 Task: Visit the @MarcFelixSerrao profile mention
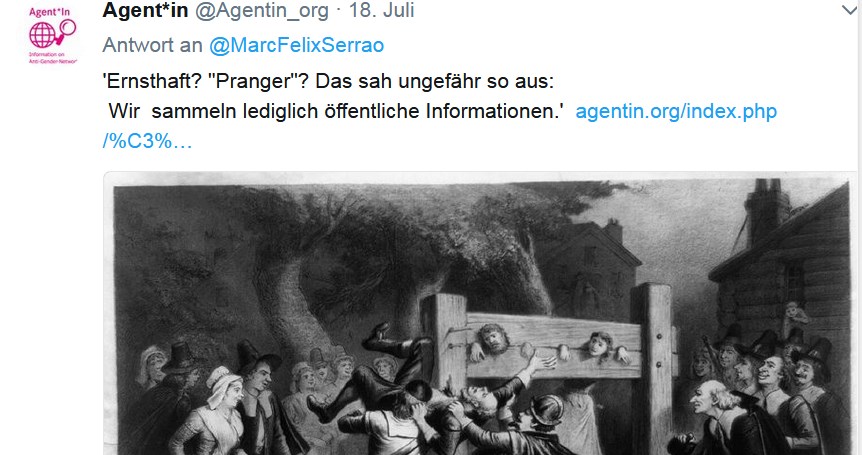pyautogui.click(x=296, y=45)
